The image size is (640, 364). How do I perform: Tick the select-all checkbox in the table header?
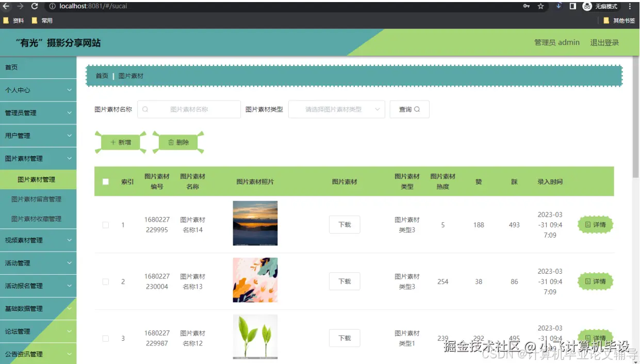106,181
